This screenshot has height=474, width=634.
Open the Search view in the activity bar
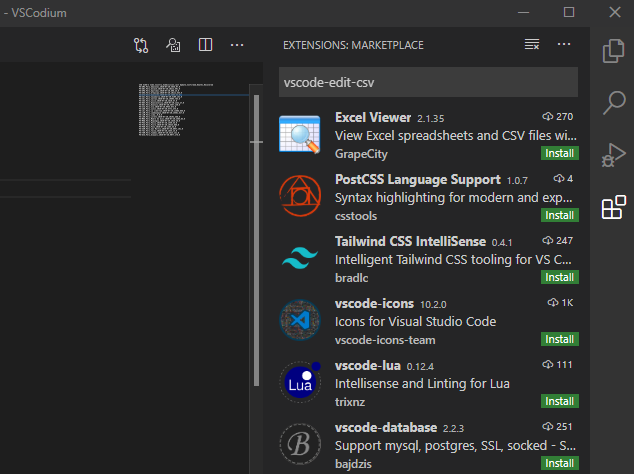click(614, 103)
